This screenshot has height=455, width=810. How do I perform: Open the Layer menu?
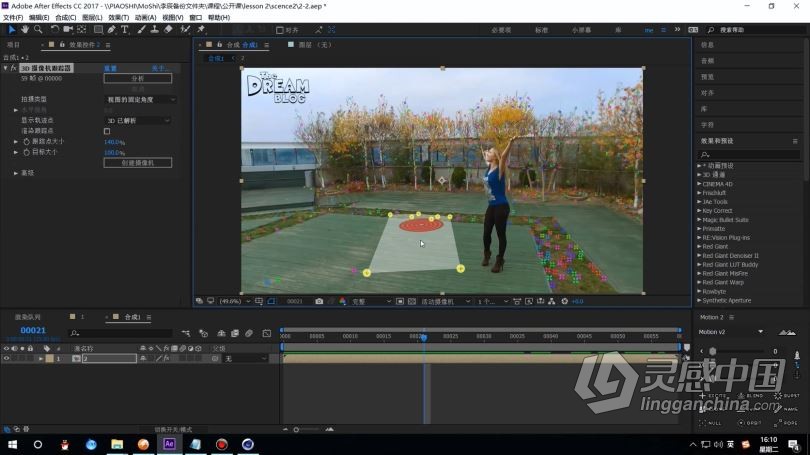tap(92, 18)
